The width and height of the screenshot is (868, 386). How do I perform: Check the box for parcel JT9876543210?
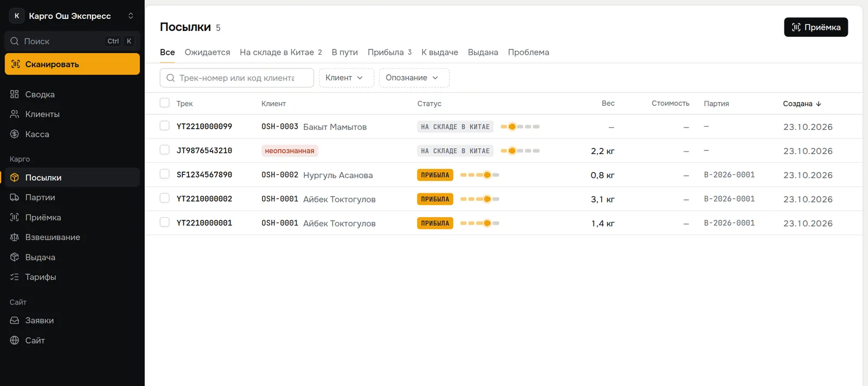[165, 150]
